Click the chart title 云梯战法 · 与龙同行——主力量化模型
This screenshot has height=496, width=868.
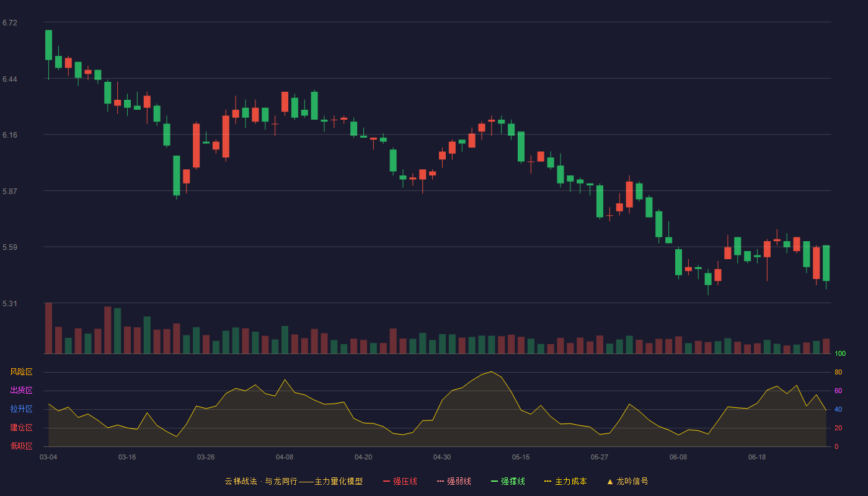[x=294, y=481]
